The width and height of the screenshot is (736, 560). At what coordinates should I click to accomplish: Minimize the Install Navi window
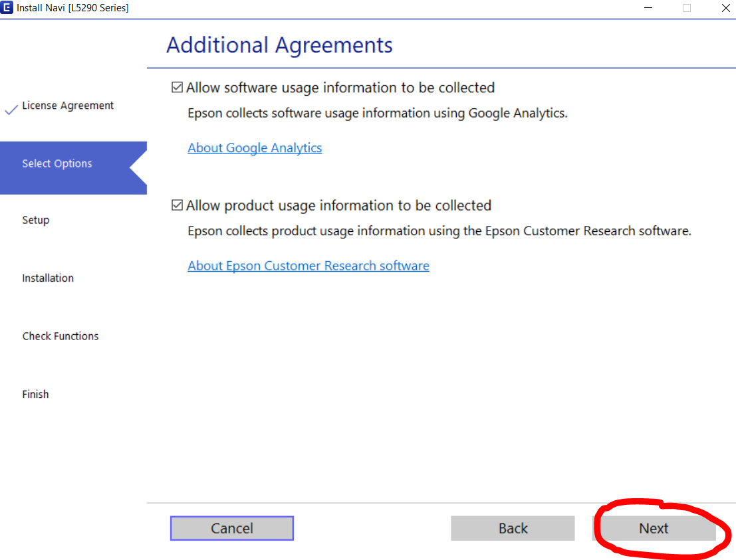coord(648,8)
